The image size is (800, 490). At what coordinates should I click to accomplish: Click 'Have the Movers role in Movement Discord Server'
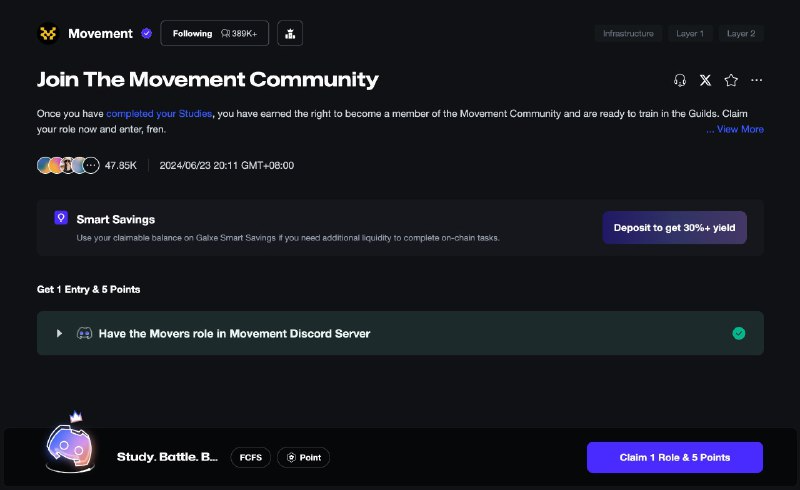(x=234, y=333)
